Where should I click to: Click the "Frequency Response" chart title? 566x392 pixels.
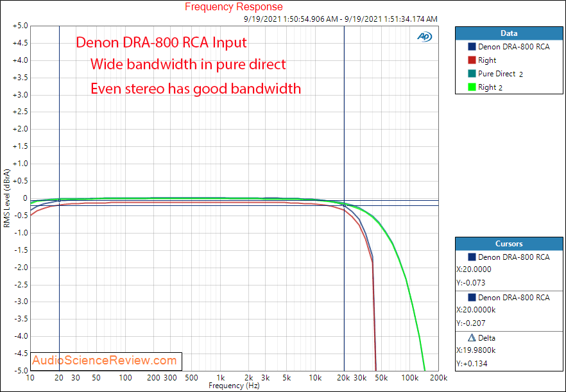(234, 6)
